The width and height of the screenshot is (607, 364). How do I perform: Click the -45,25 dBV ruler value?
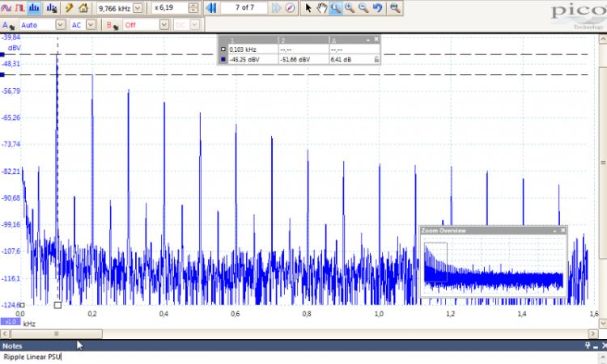(244, 60)
